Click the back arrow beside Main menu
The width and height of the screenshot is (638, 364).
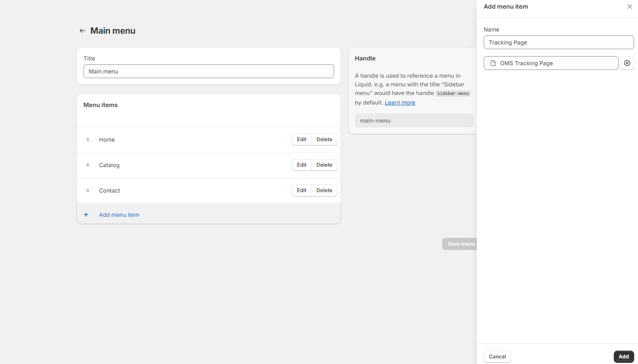click(x=82, y=31)
